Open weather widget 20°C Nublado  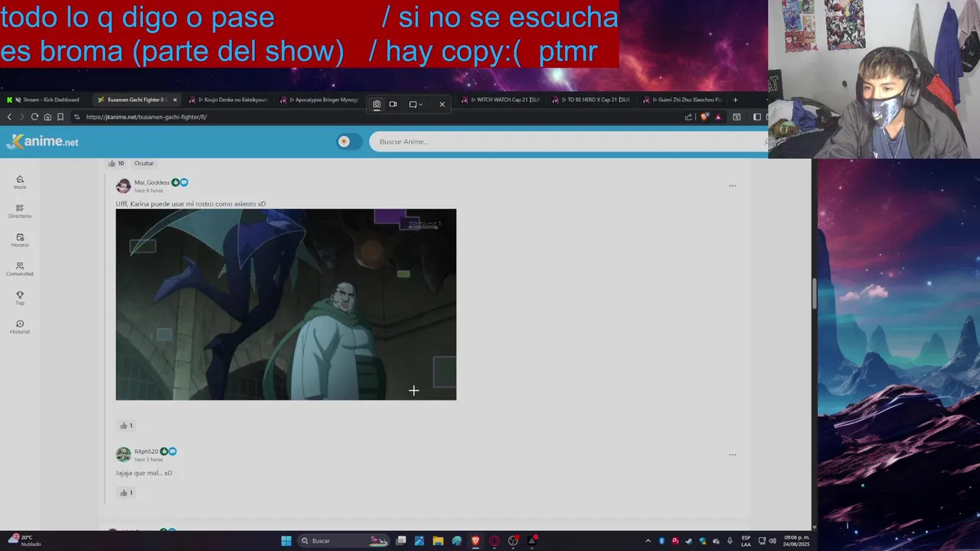coord(23,540)
